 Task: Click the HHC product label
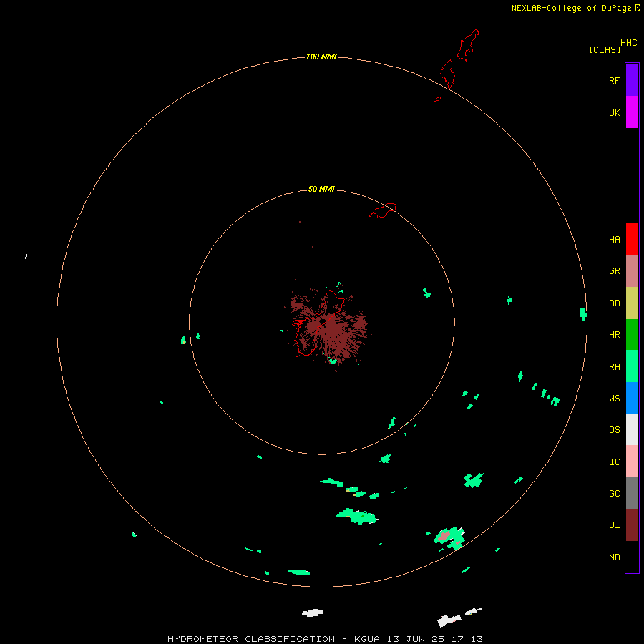coord(628,43)
